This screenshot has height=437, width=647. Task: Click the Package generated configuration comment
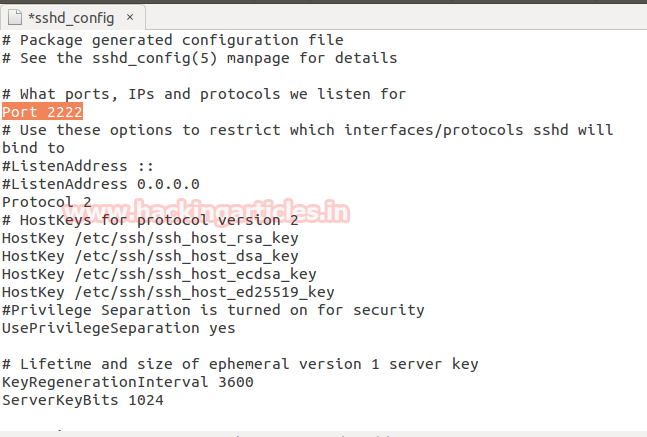pos(173,40)
